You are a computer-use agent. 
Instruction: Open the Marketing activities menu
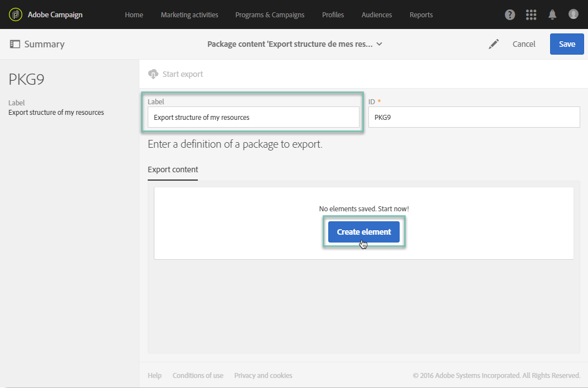click(189, 14)
